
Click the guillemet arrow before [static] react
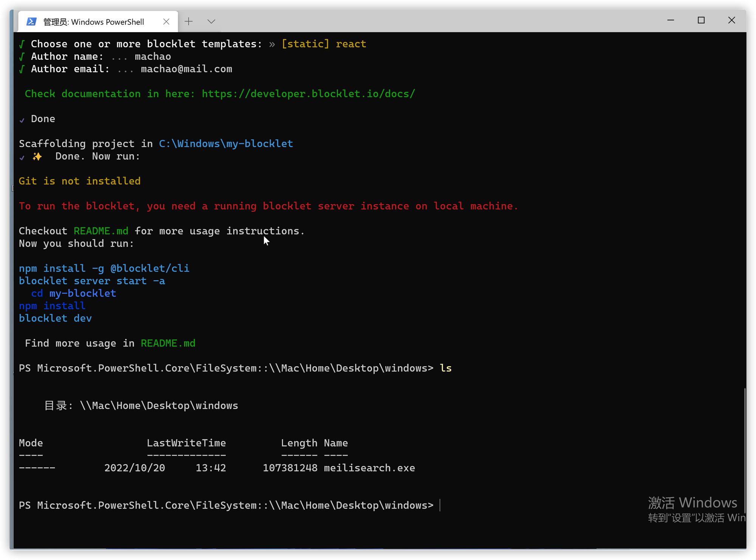tap(271, 44)
